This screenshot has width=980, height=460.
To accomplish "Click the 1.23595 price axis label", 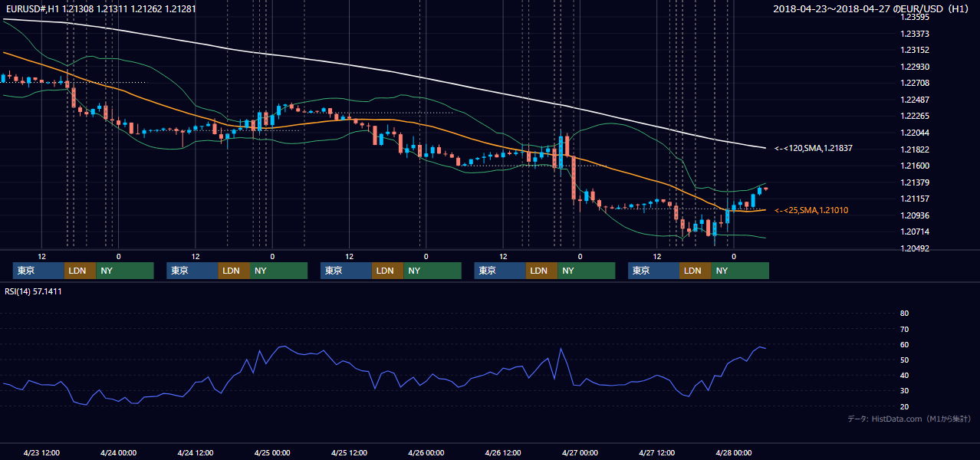I will pyautogui.click(x=914, y=17).
